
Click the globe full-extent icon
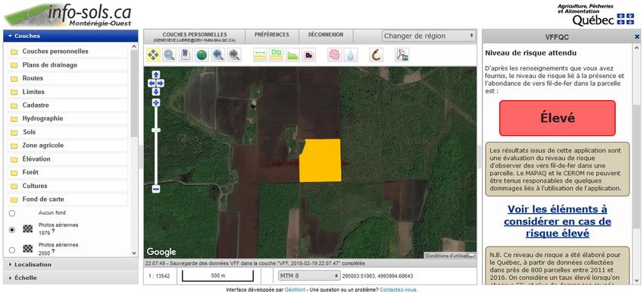click(202, 55)
